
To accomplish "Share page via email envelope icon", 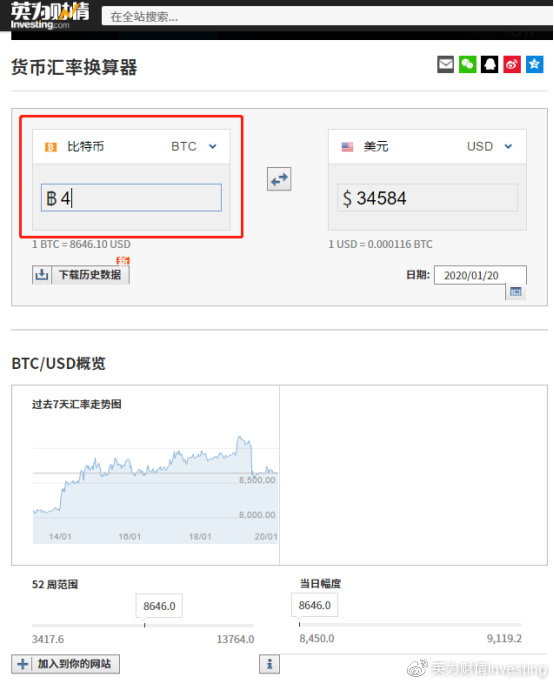I will [x=445, y=65].
